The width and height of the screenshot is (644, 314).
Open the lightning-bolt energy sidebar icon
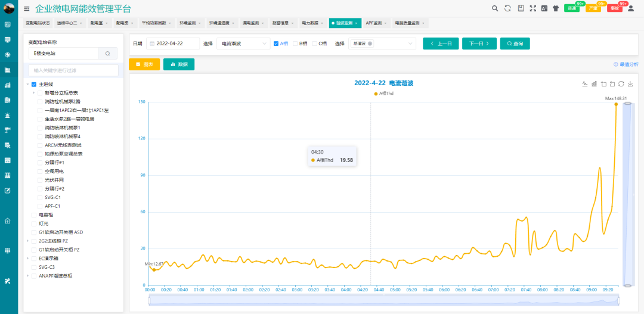(7, 55)
